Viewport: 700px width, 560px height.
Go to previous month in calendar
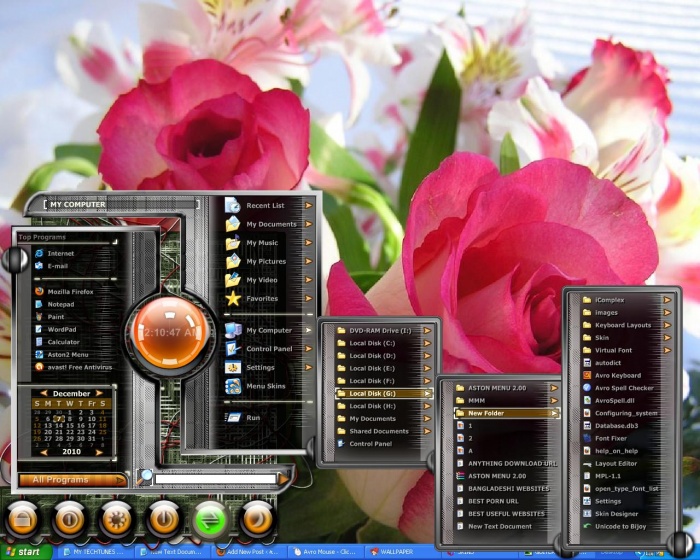coord(44,393)
